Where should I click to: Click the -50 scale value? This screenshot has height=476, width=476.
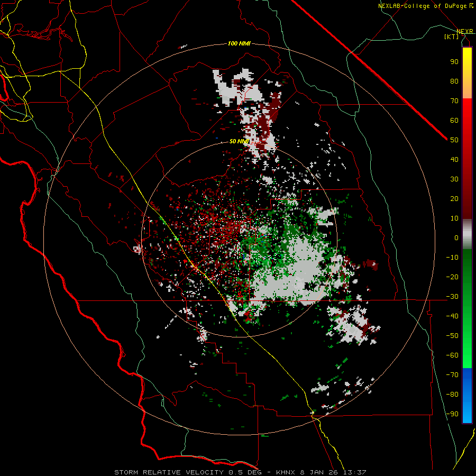pos(452,336)
